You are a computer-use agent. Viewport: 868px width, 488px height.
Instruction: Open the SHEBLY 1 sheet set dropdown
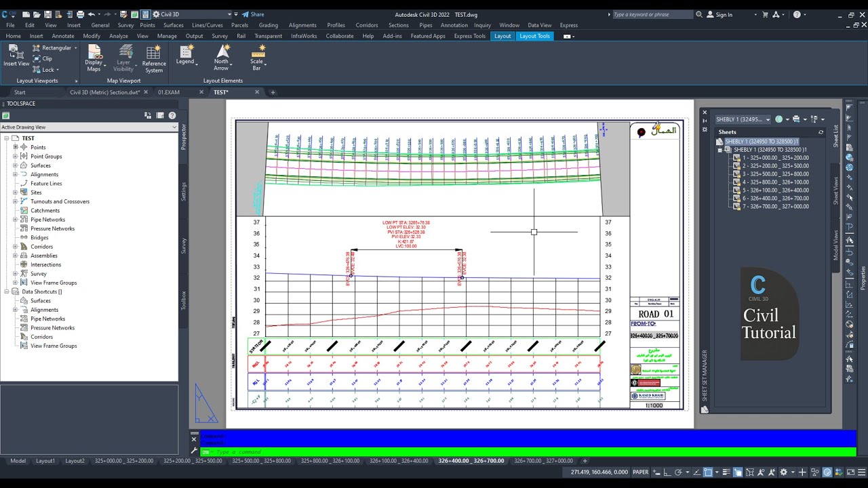pyautogui.click(x=743, y=119)
